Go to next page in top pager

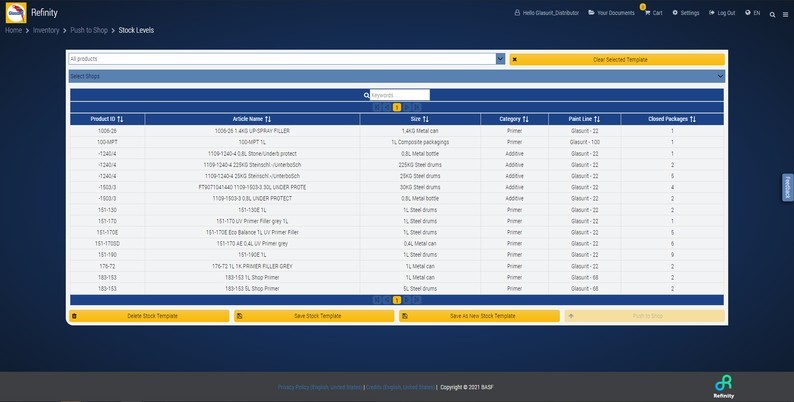click(x=407, y=107)
